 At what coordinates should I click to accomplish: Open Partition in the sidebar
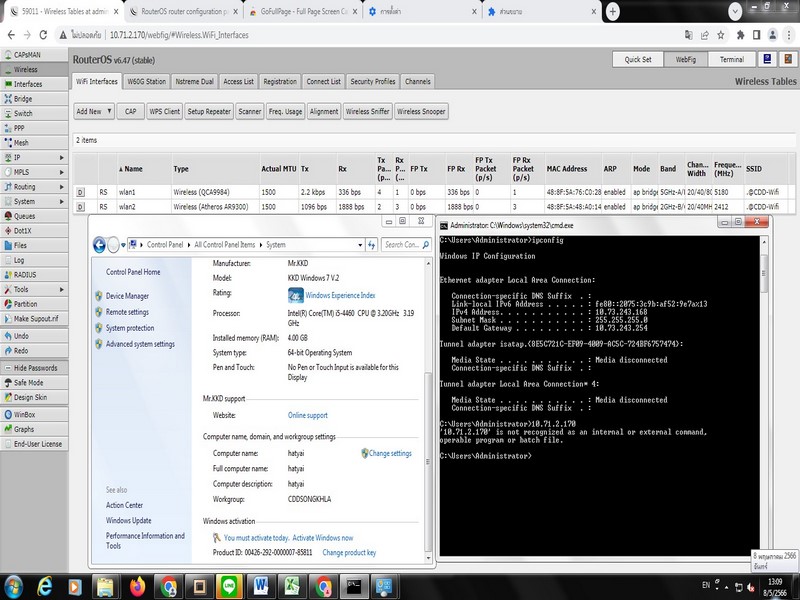[x=34, y=304]
